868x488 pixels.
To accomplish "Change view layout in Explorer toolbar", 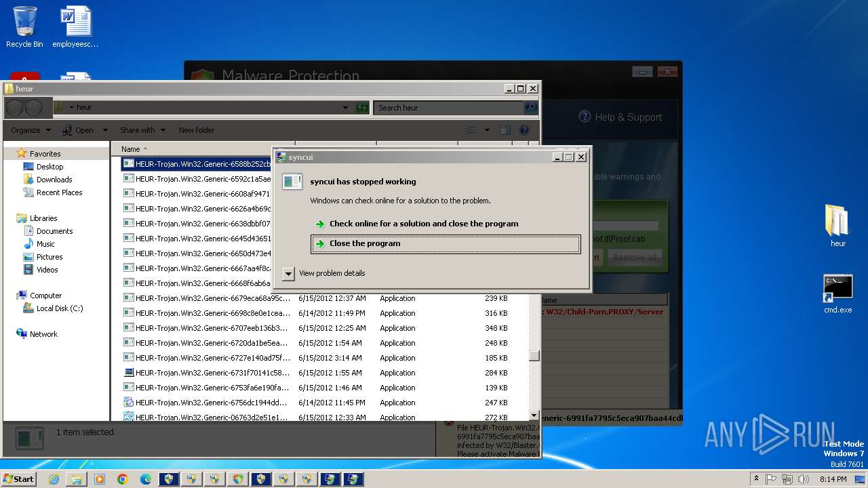I will (x=470, y=130).
